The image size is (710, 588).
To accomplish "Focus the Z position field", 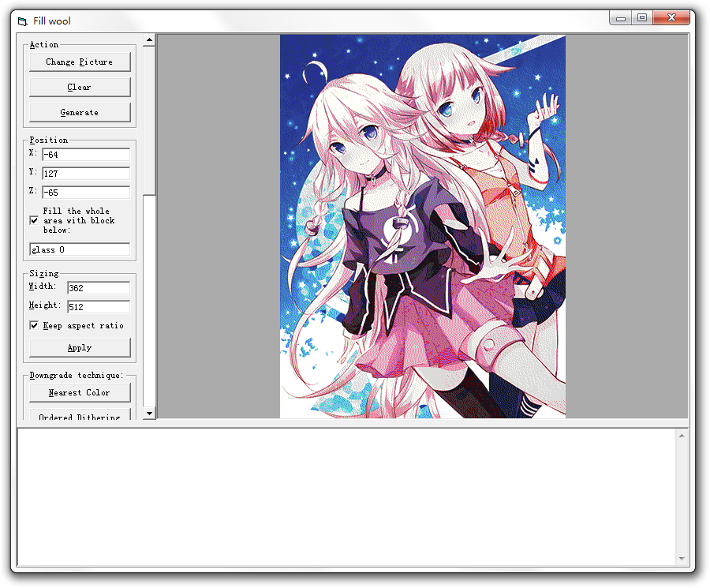I will [86, 193].
